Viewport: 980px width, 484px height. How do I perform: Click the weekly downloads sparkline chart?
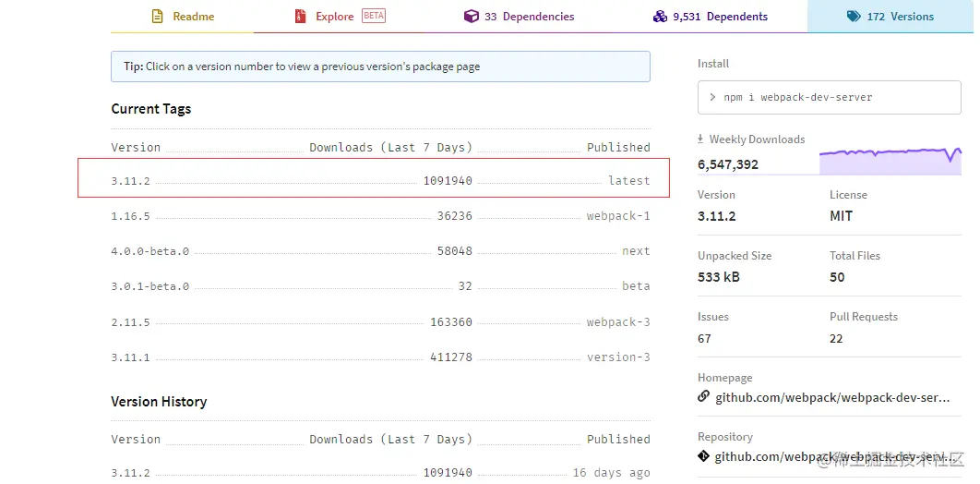pyautogui.click(x=890, y=161)
